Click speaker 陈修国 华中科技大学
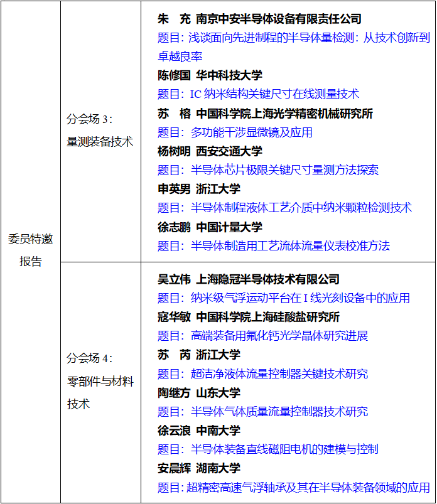 coord(210,75)
